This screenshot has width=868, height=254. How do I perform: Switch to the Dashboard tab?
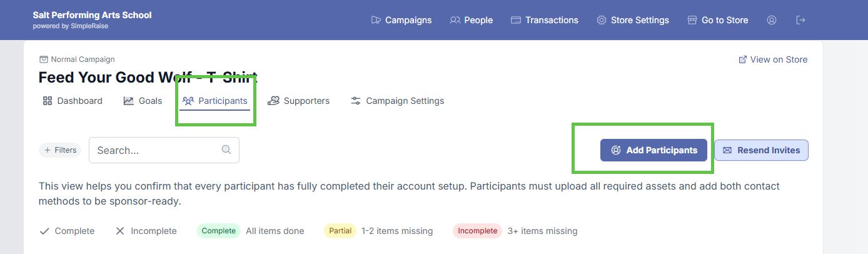pos(73,101)
